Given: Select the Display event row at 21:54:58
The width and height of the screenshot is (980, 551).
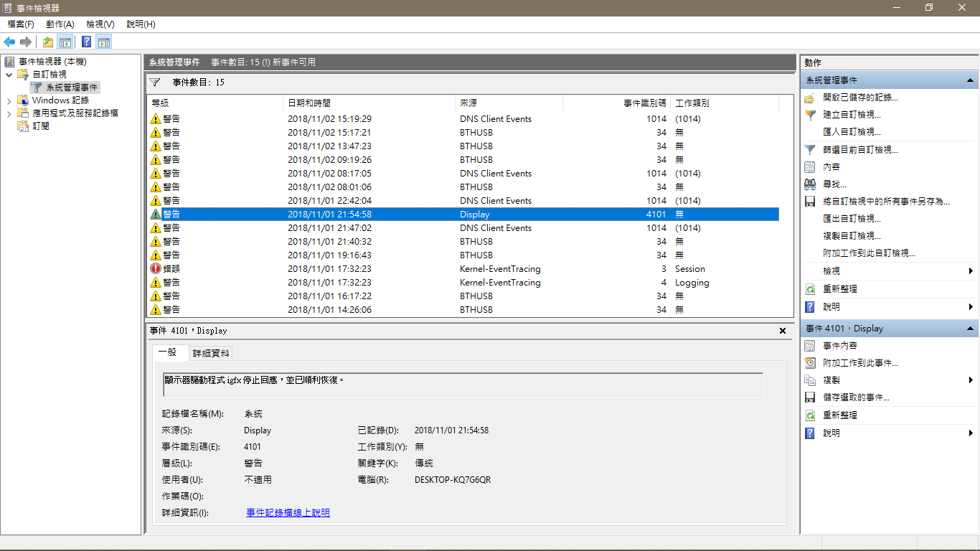Looking at the screenshot, I should (x=463, y=215).
